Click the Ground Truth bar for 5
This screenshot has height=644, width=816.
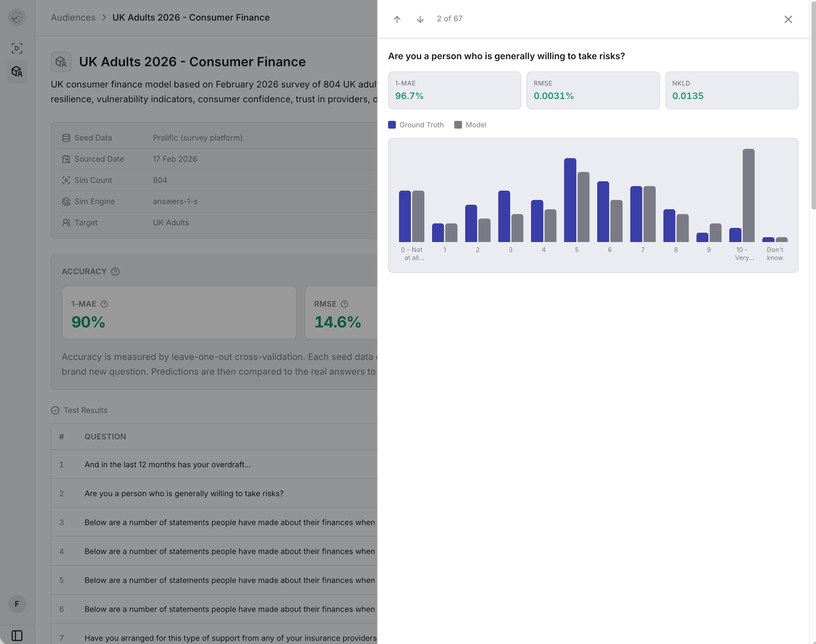pyautogui.click(x=570, y=200)
